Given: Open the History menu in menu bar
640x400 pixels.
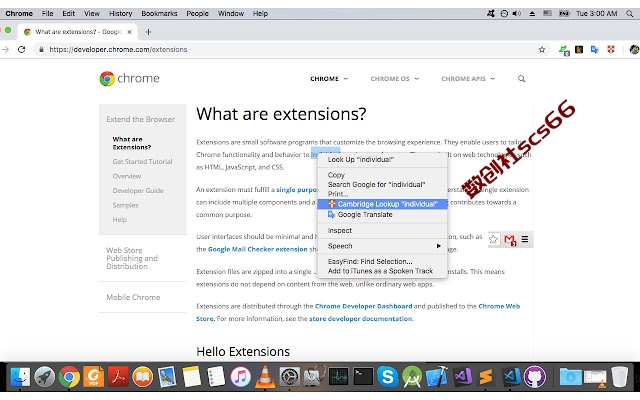Looking at the screenshot, I should tap(120, 13).
